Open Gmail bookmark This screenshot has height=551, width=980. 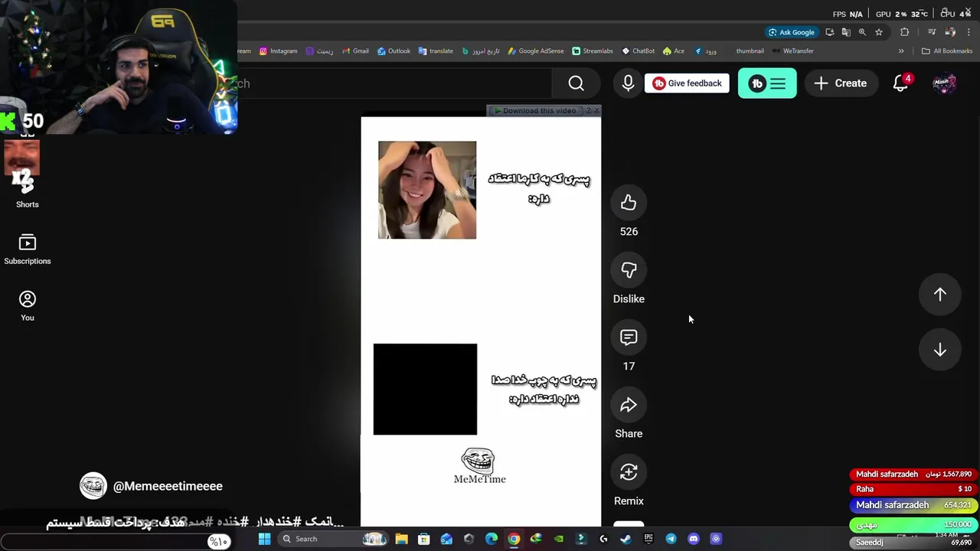coord(355,51)
